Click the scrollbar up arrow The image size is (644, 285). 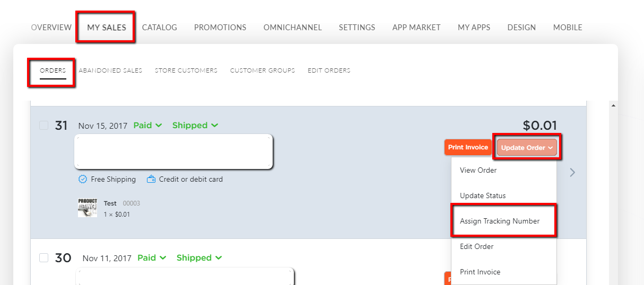tap(614, 105)
